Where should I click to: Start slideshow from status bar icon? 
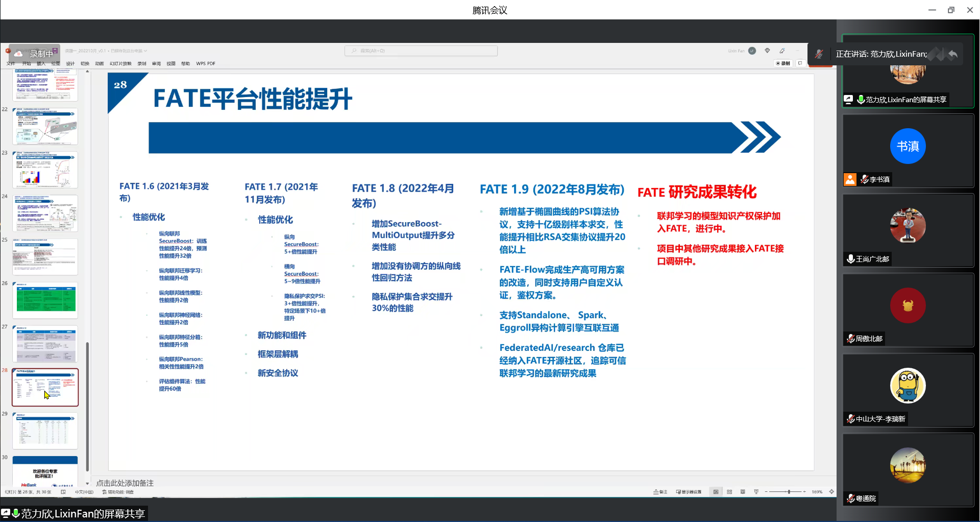click(x=756, y=491)
